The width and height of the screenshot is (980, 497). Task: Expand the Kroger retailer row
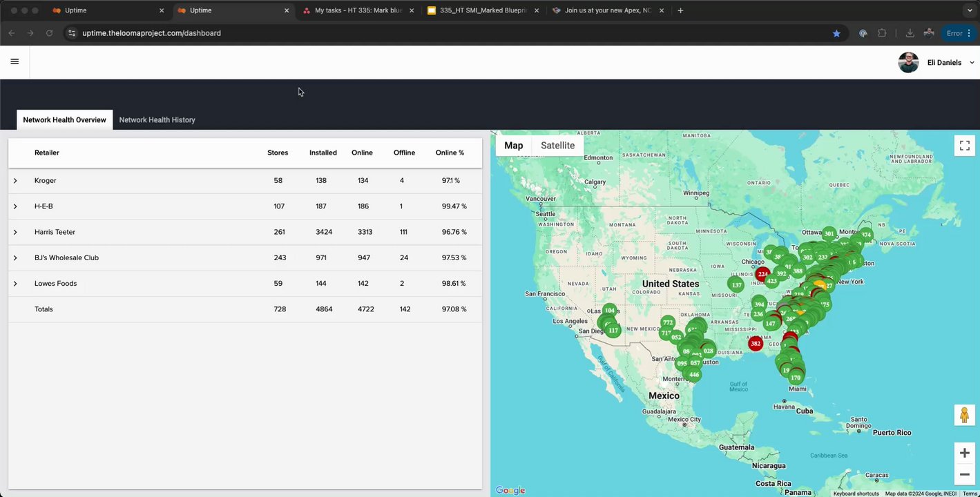15,181
